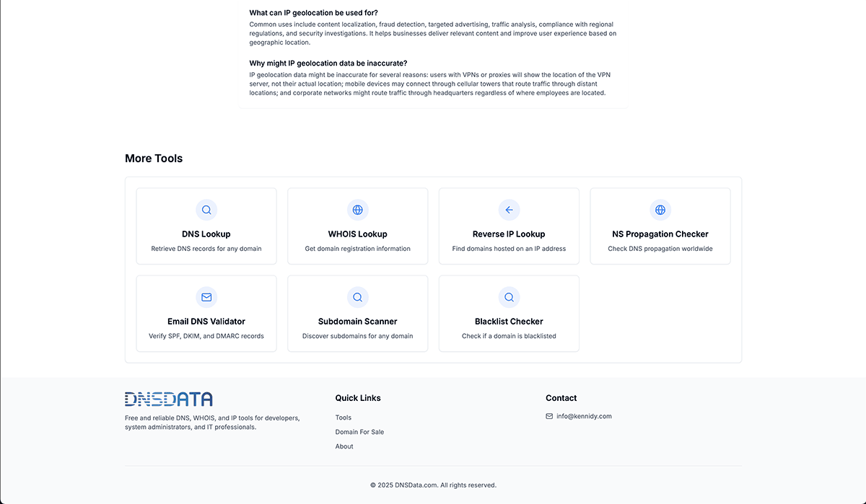Choose the Subdomain Scanner card title
The image size is (866, 504).
pos(357,322)
